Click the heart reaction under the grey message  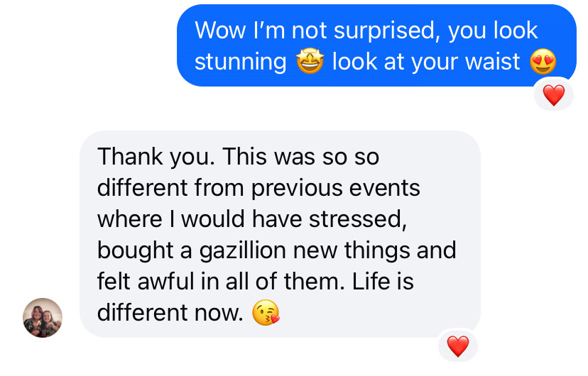tap(458, 345)
